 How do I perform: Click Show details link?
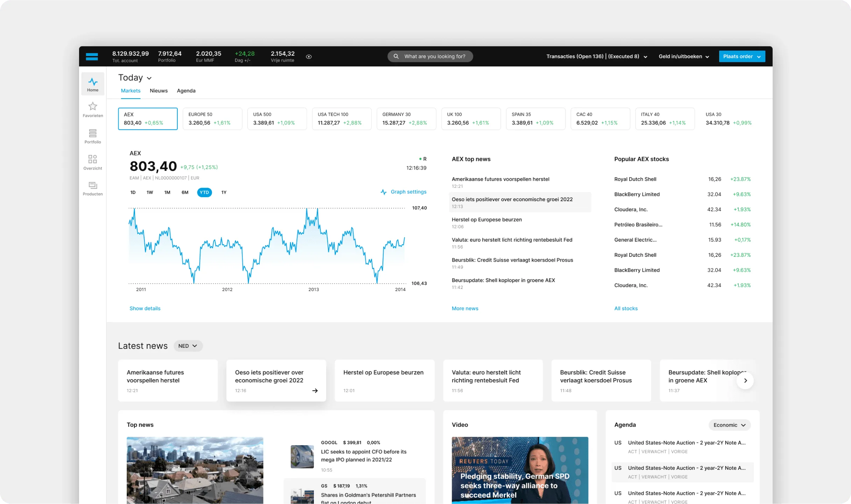(145, 308)
